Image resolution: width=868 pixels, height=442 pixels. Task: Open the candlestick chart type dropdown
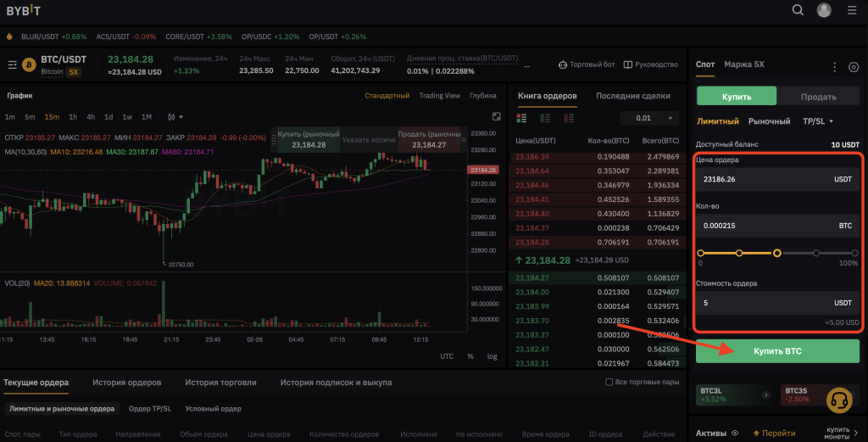(175, 117)
